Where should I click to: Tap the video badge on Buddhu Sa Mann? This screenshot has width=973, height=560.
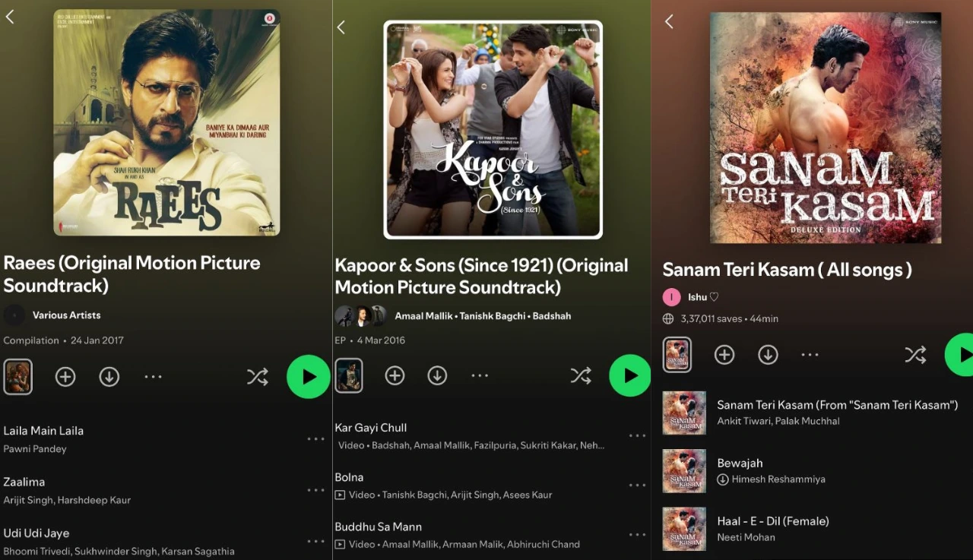point(340,544)
